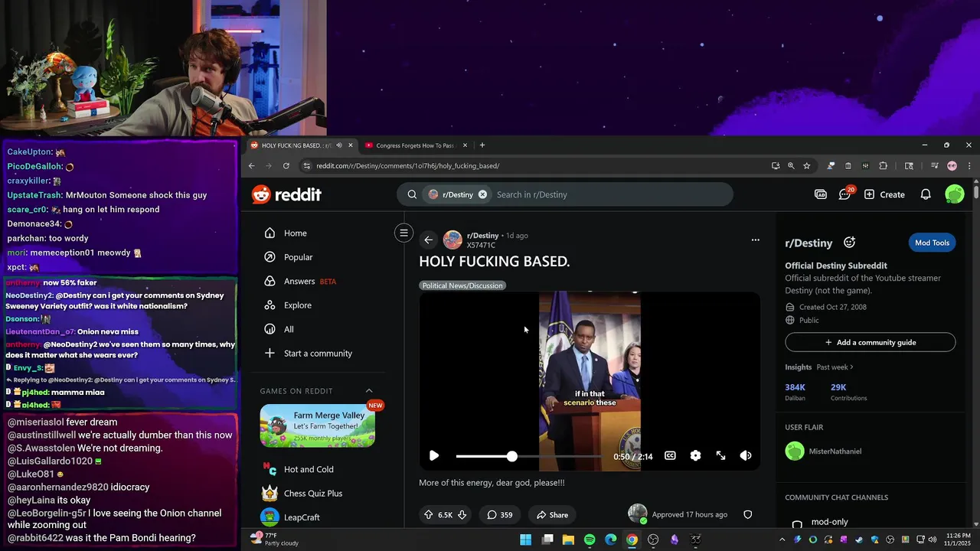Open Chrome three-dot menu

click(x=969, y=166)
